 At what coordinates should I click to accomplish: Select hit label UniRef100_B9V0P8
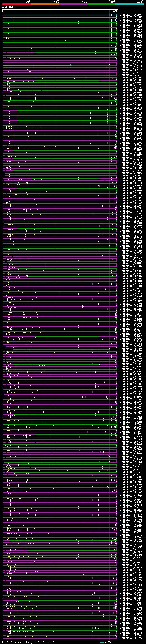131,364
